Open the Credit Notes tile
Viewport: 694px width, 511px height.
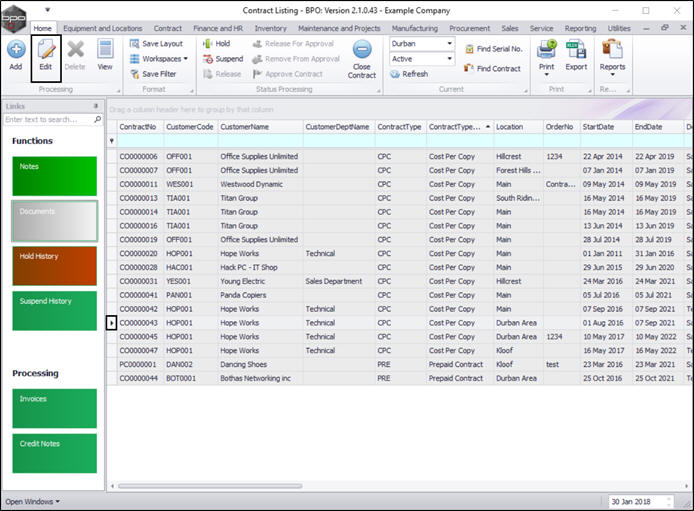(54, 452)
